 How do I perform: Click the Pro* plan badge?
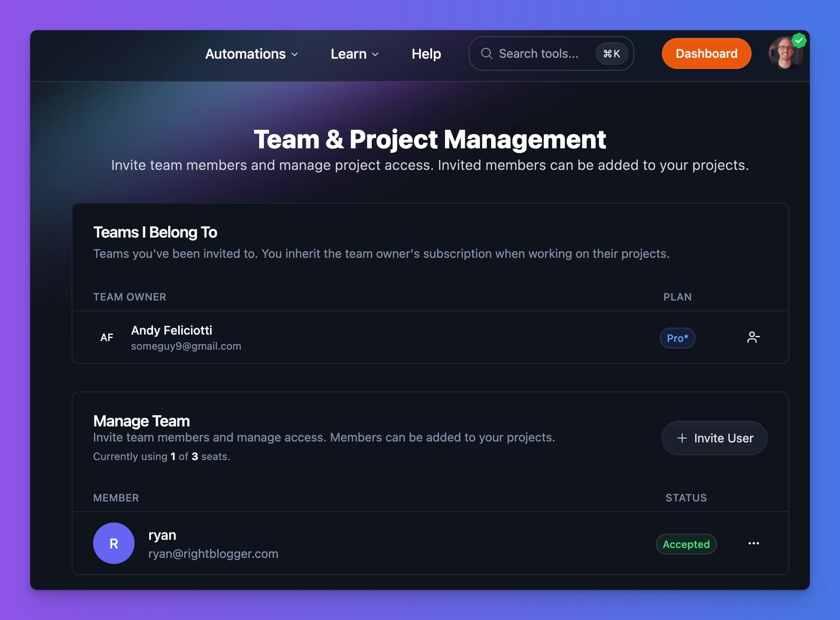pos(677,338)
